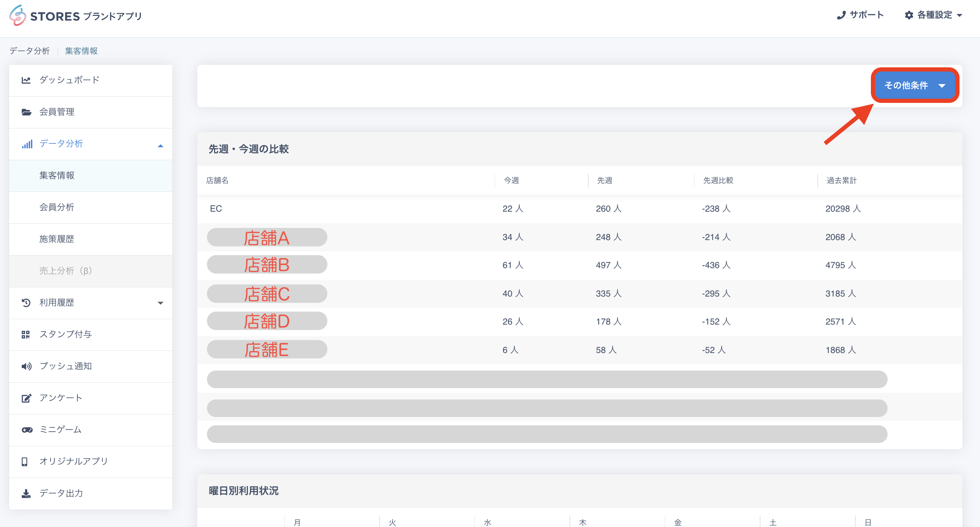Screen dimensions: 980x527
Task: Click the 会員管理 folder icon
Action: tap(26, 112)
